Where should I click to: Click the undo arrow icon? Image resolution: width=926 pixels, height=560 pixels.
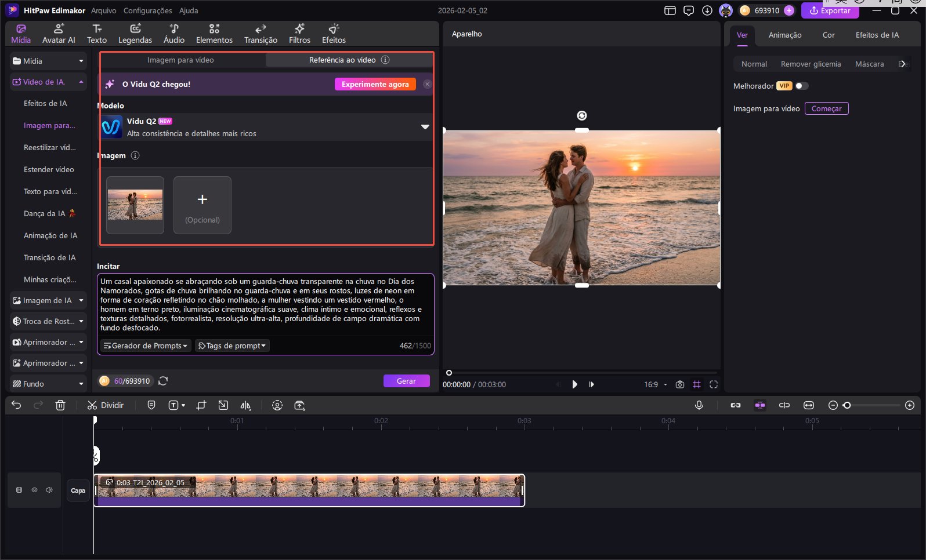pos(16,405)
